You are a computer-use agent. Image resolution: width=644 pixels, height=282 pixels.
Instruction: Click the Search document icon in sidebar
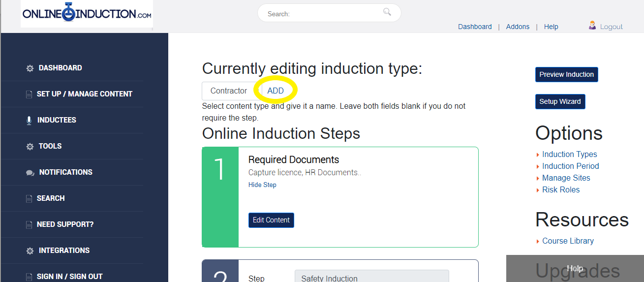click(x=29, y=199)
